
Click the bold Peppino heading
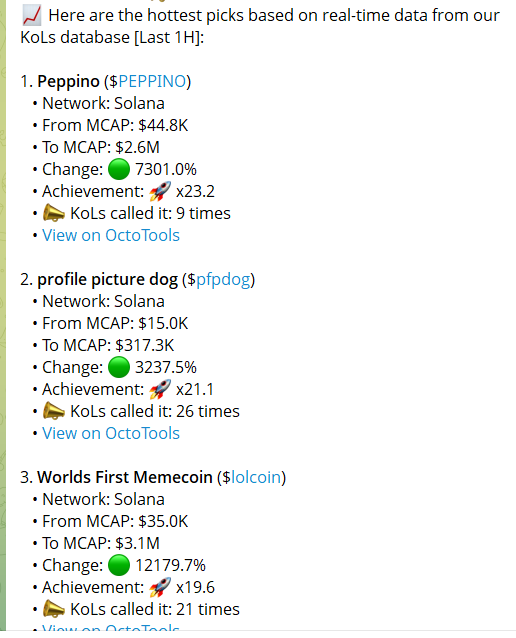click(68, 82)
